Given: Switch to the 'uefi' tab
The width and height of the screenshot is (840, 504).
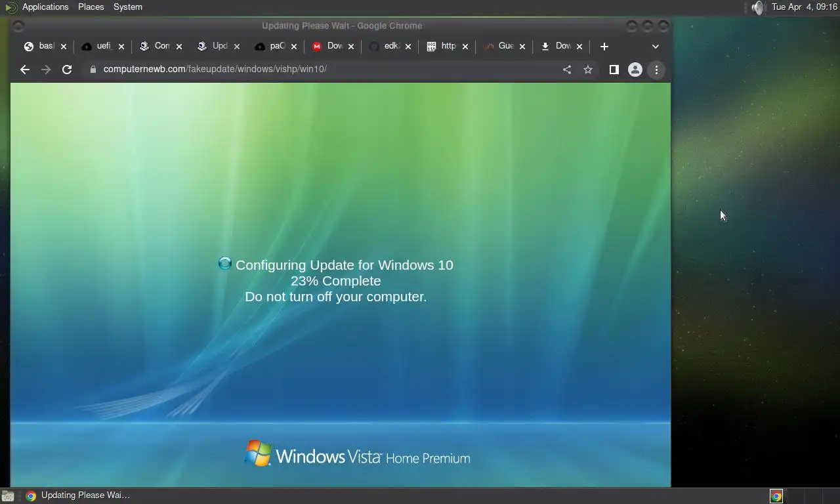Looking at the screenshot, I should pos(104,47).
